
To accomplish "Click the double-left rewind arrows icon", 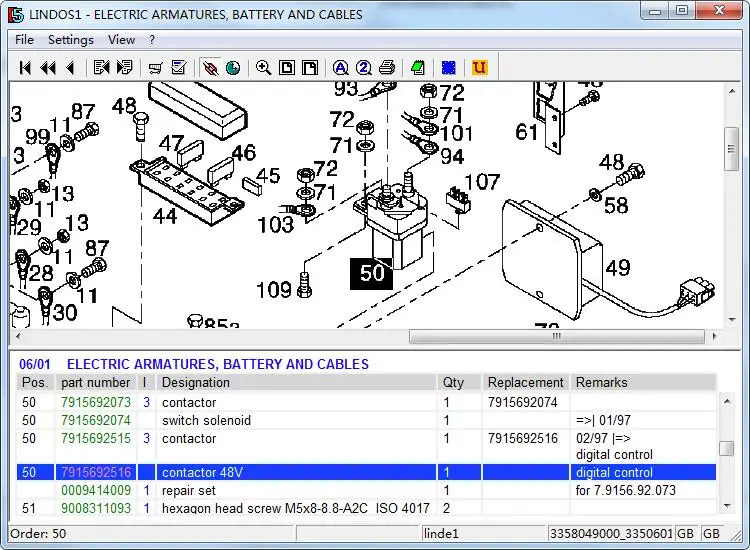I will (48, 68).
